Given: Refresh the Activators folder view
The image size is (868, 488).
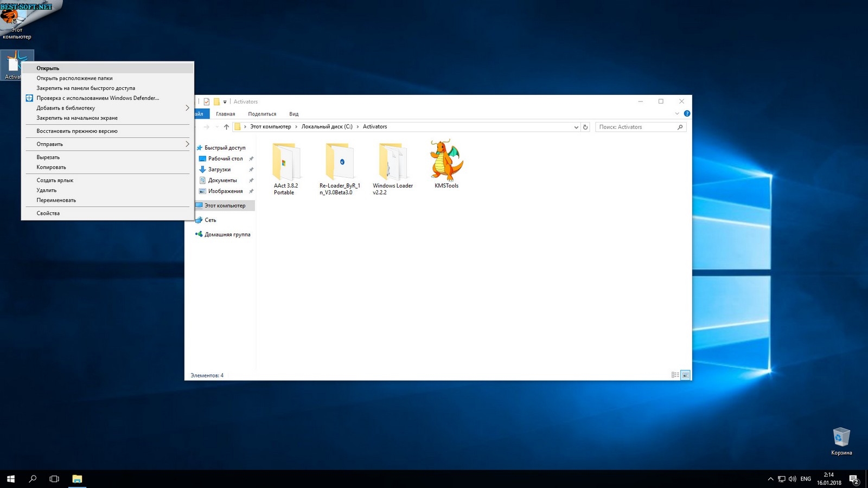Looking at the screenshot, I should coord(585,127).
